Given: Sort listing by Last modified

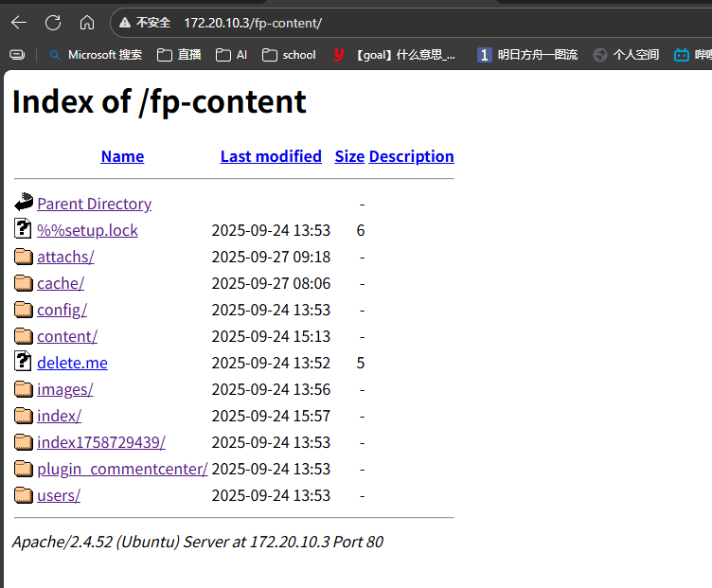Looking at the screenshot, I should [x=271, y=156].
